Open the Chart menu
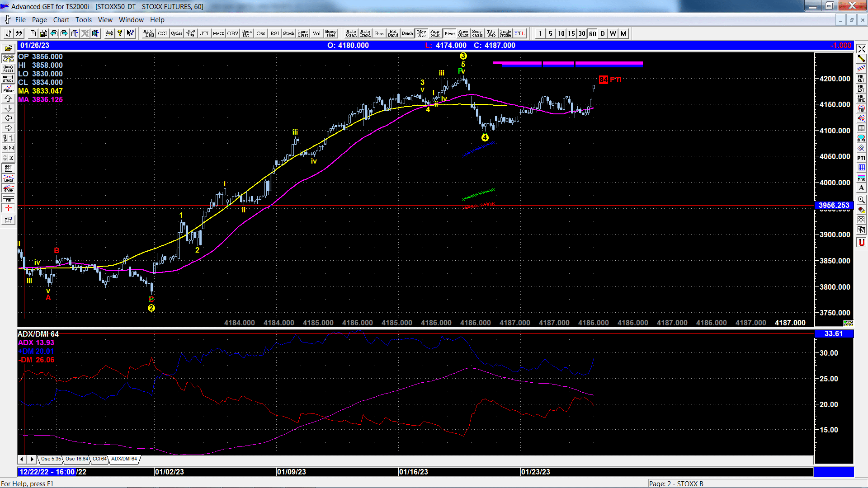The width and height of the screenshot is (868, 488). (61, 20)
